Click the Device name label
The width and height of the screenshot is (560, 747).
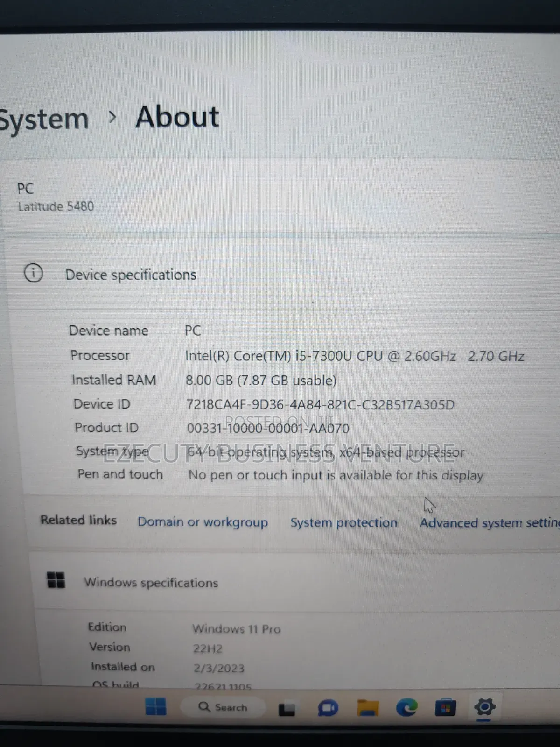pos(109,331)
